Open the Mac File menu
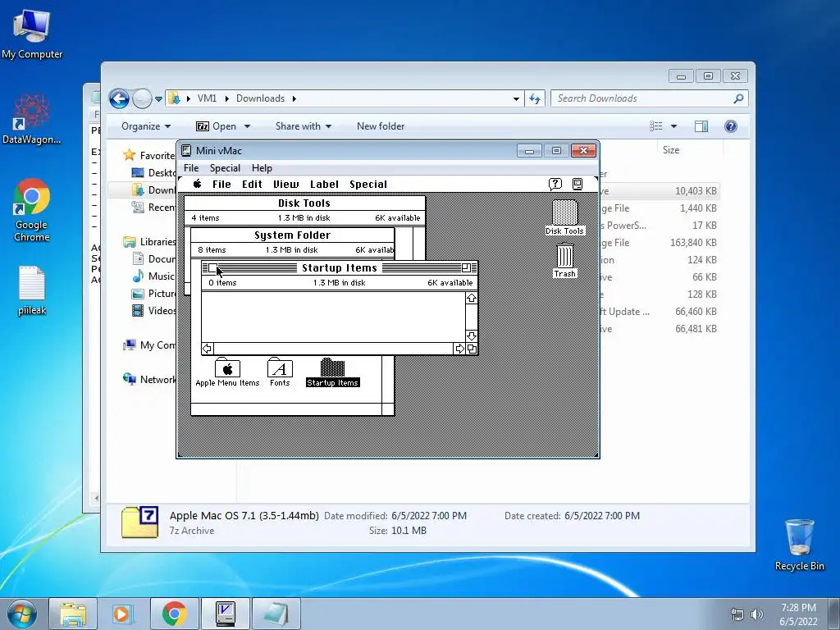840x630 pixels. [221, 185]
